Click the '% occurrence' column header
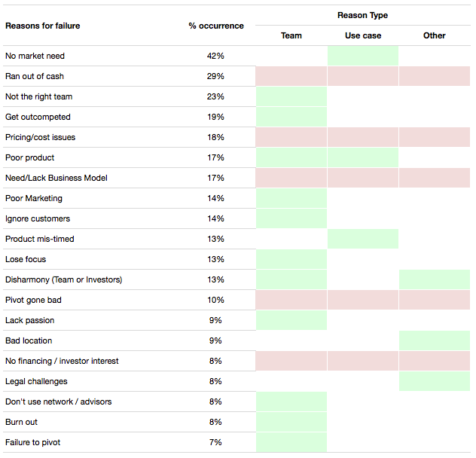 pyautogui.click(x=216, y=26)
